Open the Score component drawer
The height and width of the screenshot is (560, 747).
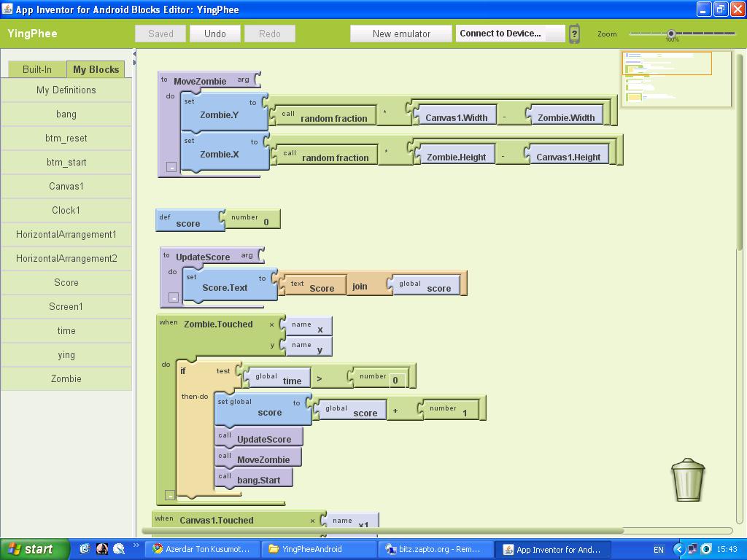click(66, 282)
